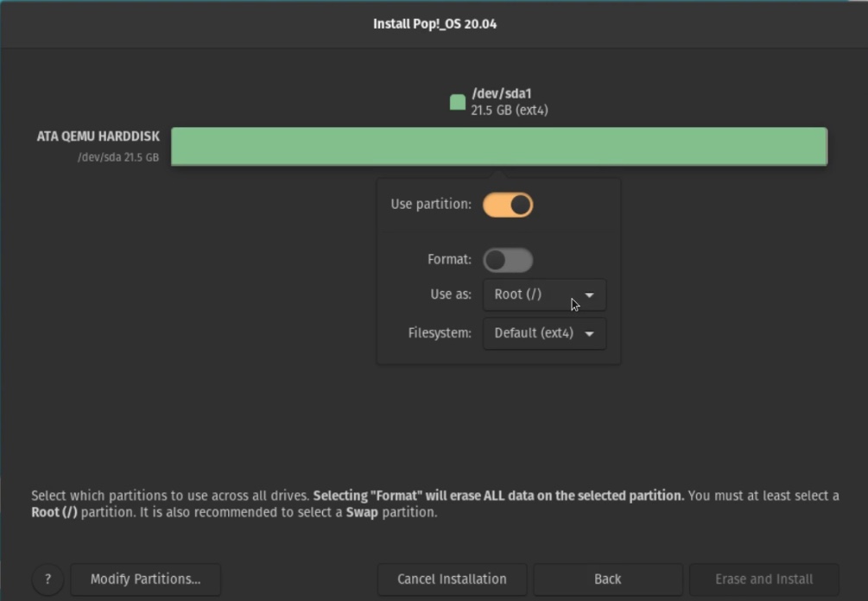Click Erase and Install
Viewport: 868px width, 601px height.
(x=764, y=579)
